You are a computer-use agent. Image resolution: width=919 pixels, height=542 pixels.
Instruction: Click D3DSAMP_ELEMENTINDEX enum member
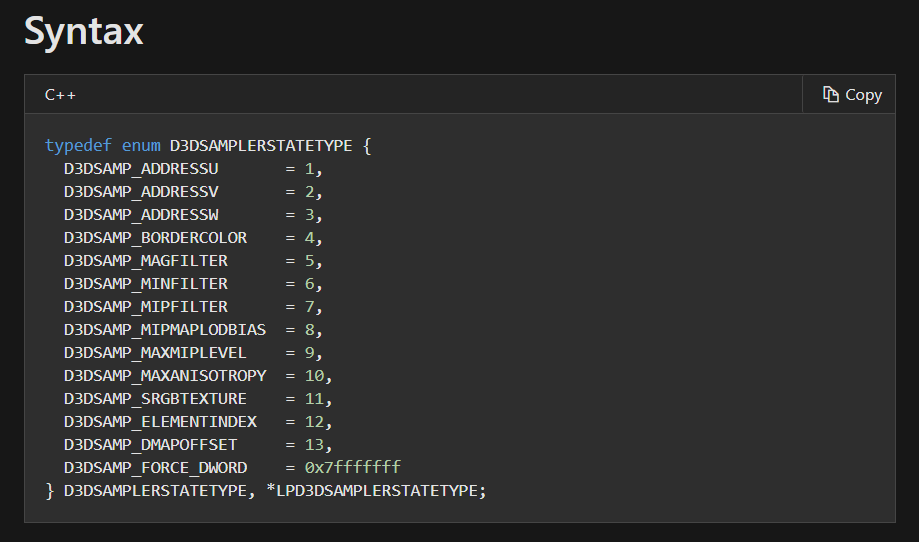(x=160, y=422)
